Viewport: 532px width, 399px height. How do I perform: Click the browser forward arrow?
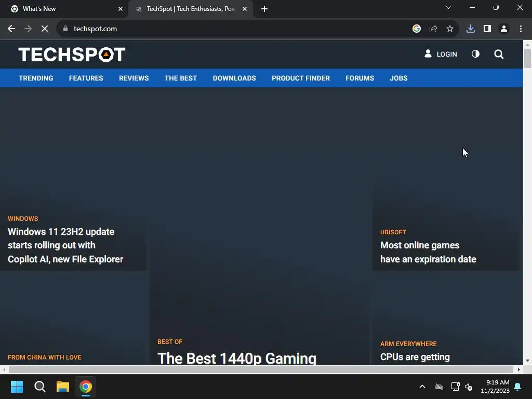28,29
